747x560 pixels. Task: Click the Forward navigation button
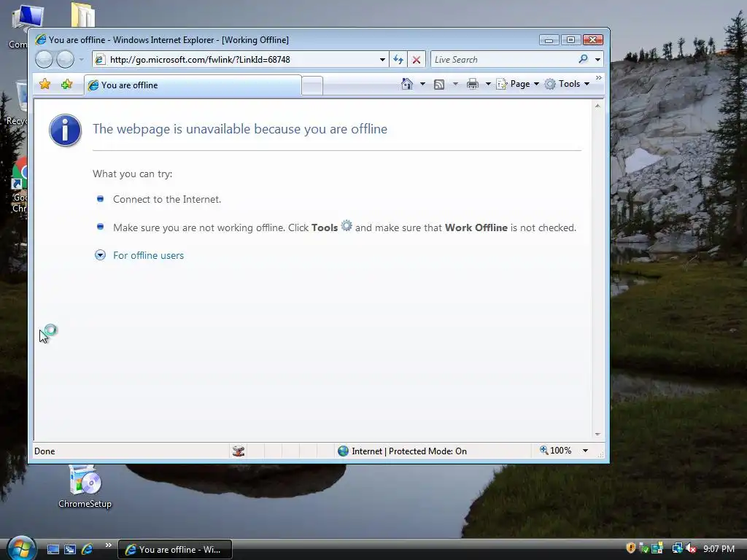(x=65, y=60)
